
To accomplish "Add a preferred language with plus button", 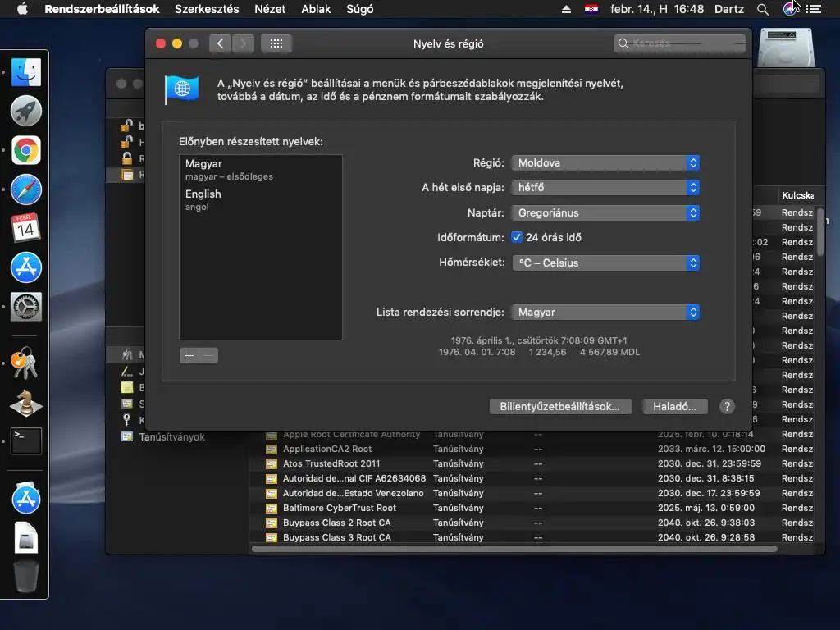I will [x=189, y=355].
